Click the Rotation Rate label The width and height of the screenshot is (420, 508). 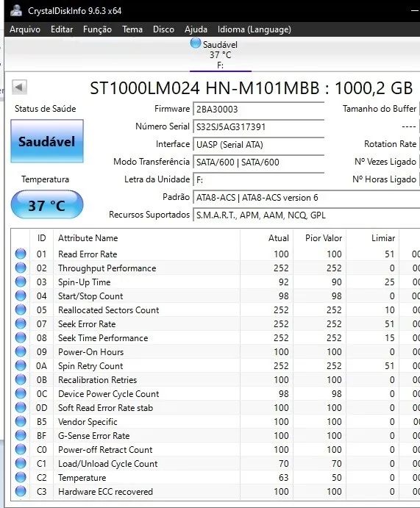point(390,144)
